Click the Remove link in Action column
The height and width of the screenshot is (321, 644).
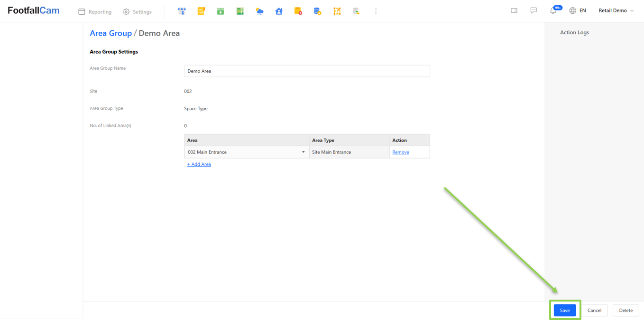400,152
